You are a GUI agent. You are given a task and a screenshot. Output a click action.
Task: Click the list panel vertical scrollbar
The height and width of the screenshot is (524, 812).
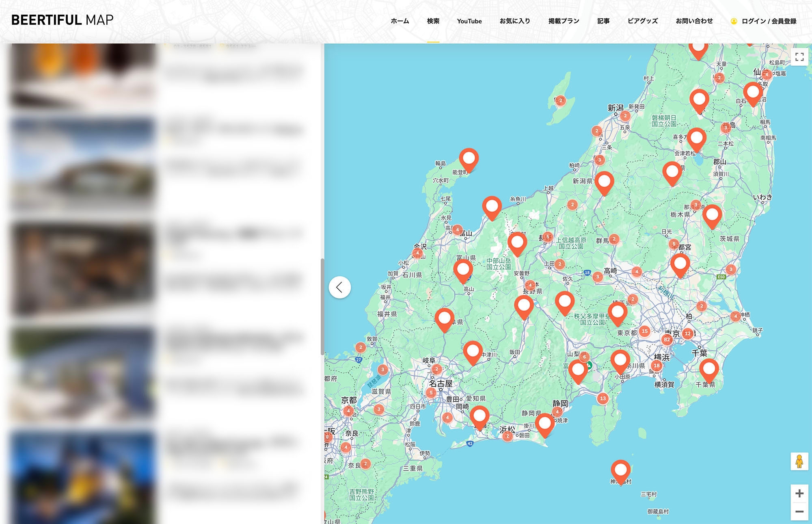322,307
